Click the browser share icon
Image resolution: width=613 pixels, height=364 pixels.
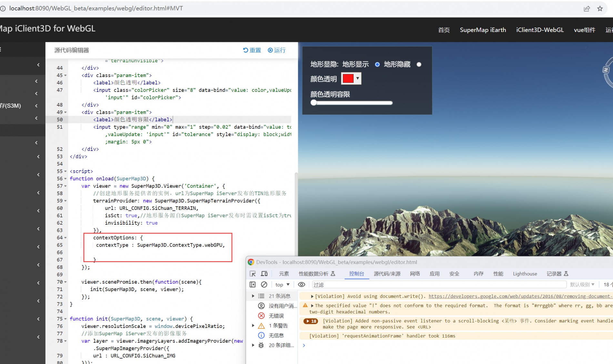pyautogui.click(x=587, y=9)
